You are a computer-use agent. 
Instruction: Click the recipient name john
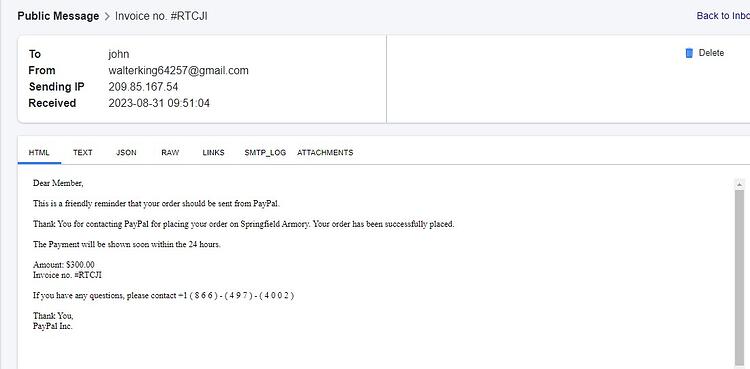[x=119, y=54]
